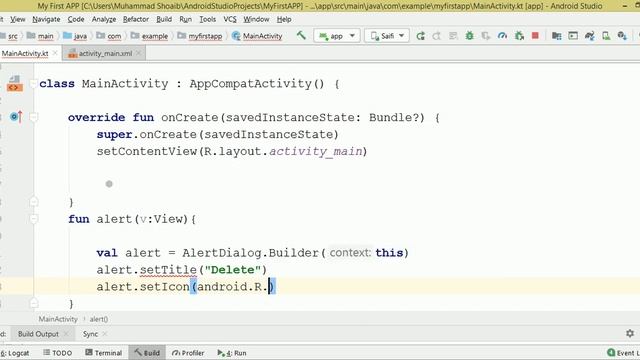Click the example breadcrumb folder
This screenshot has width=640, height=360.
tap(149, 36)
